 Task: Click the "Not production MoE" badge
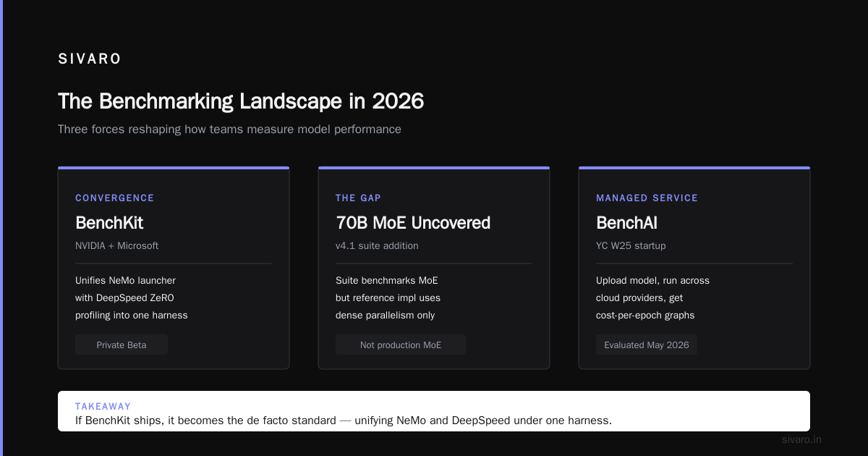(401, 345)
